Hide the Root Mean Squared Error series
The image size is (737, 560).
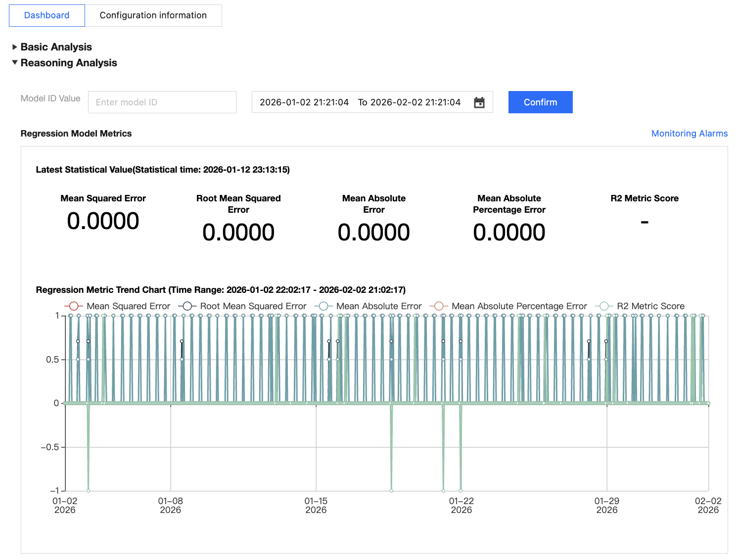253,306
